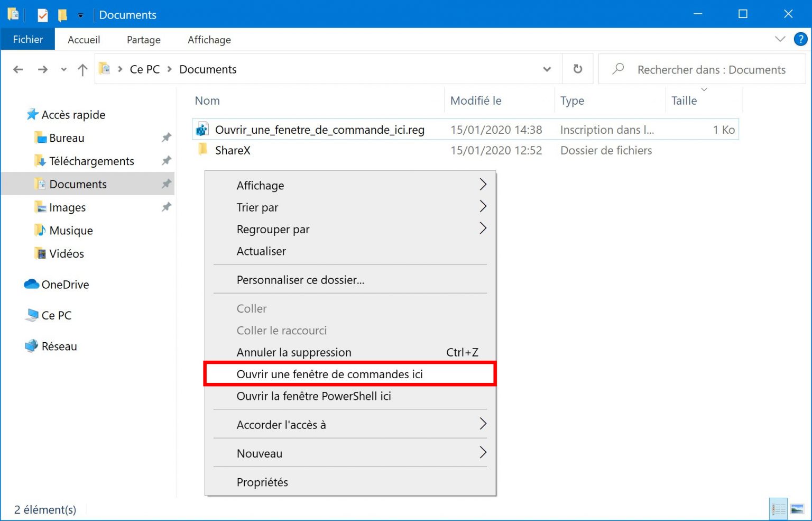Open the address bar history dropdown

click(x=547, y=69)
